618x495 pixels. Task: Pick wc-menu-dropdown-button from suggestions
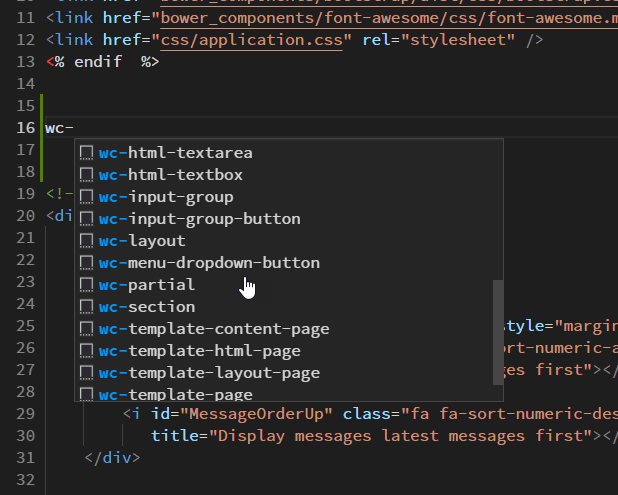(x=284, y=263)
